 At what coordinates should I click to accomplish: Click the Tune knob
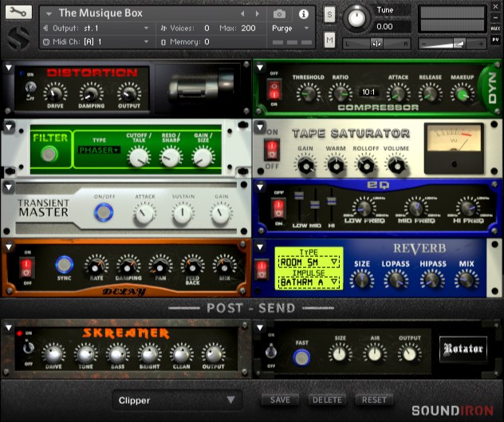[356, 18]
